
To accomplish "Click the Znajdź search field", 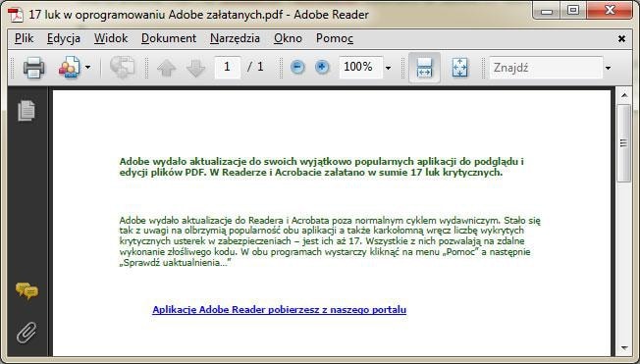I will click(546, 68).
